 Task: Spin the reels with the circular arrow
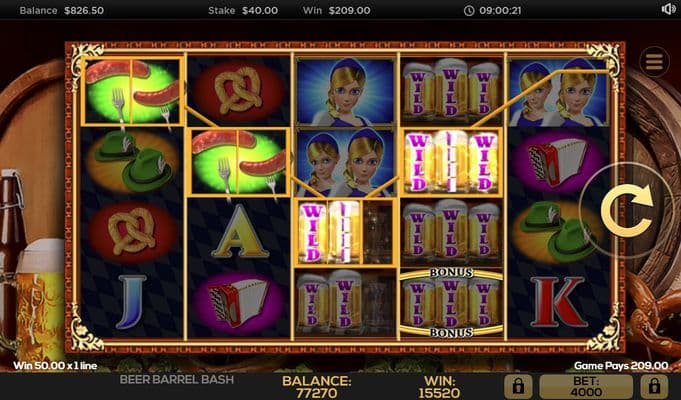(x=626, y=210)
